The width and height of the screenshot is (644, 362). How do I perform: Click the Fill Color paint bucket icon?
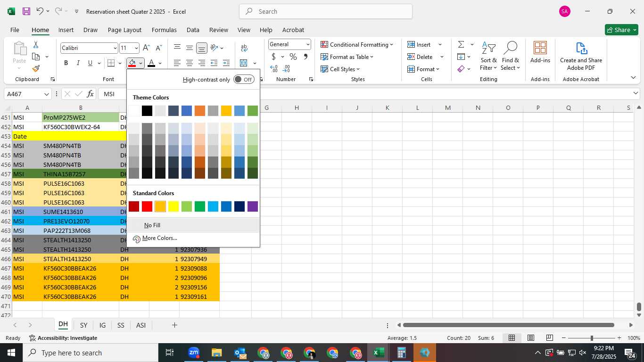(132, 63)
